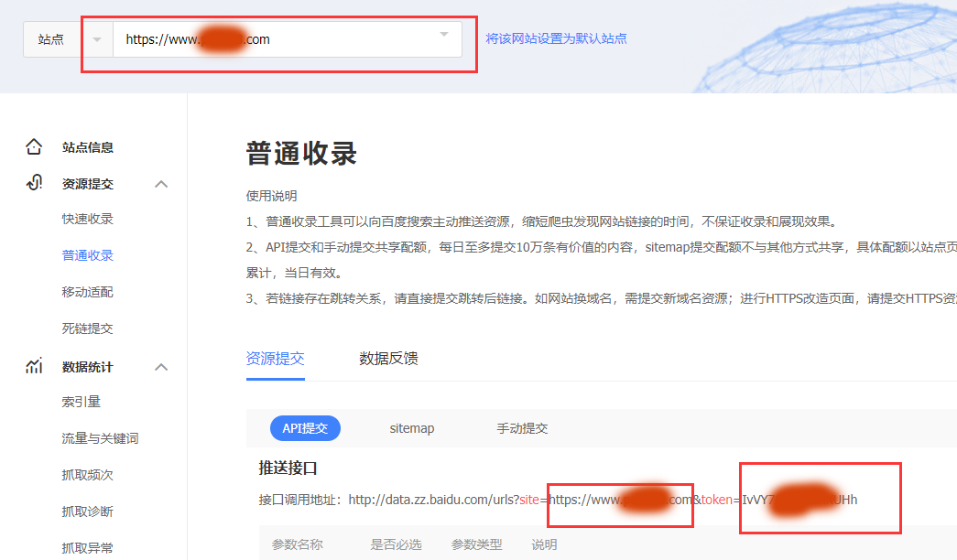Image resolution: width=957 pixels, height=560 pixels.
Task: Click the API提交 pill button
Action: [x=305, y=428]
